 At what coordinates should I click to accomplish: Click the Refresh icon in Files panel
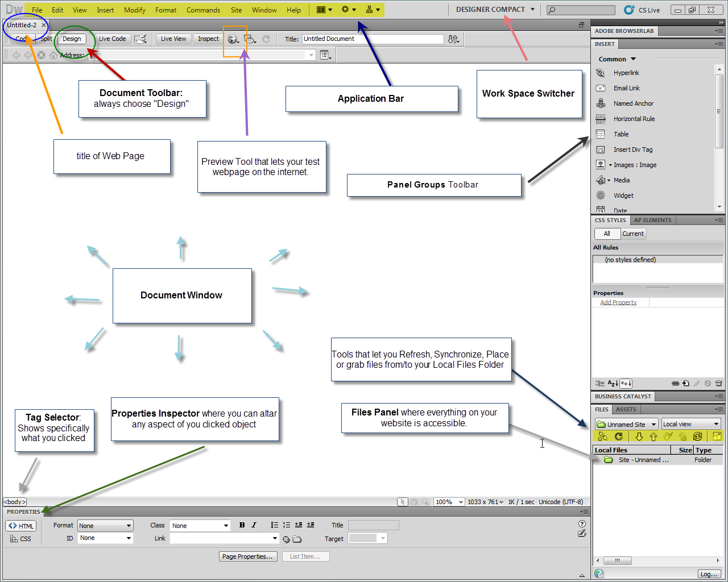[619, 436]
